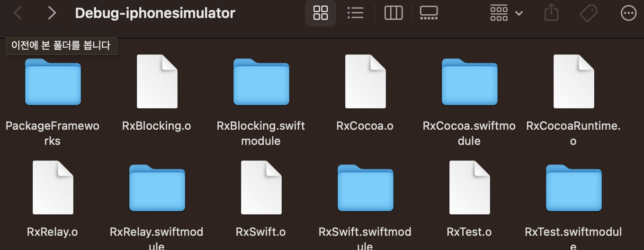The width and height of the screenshot is (644, 250).
Task: Select the RxCocoa.swiftmodule folder icon
Action: [x=469, y=81]
